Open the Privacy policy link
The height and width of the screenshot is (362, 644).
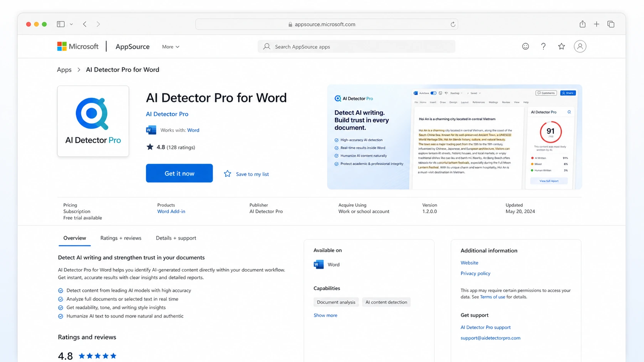click(x=476, y=274)
